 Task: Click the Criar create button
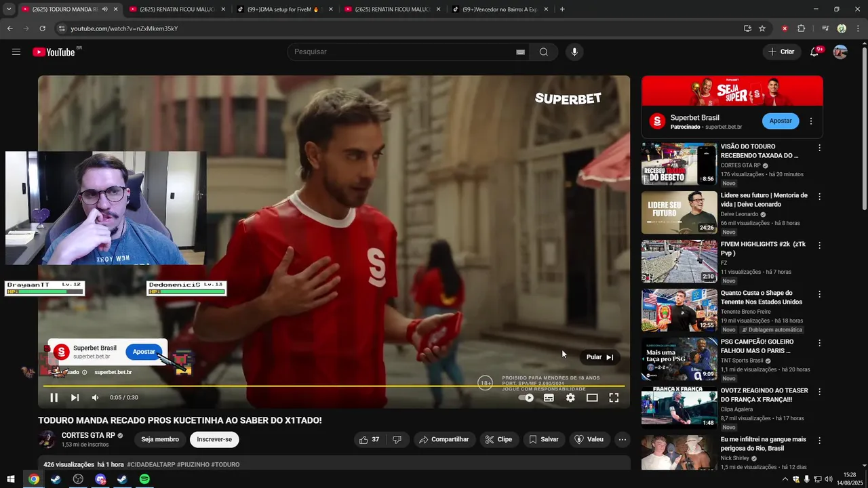[x=781, y=52]
